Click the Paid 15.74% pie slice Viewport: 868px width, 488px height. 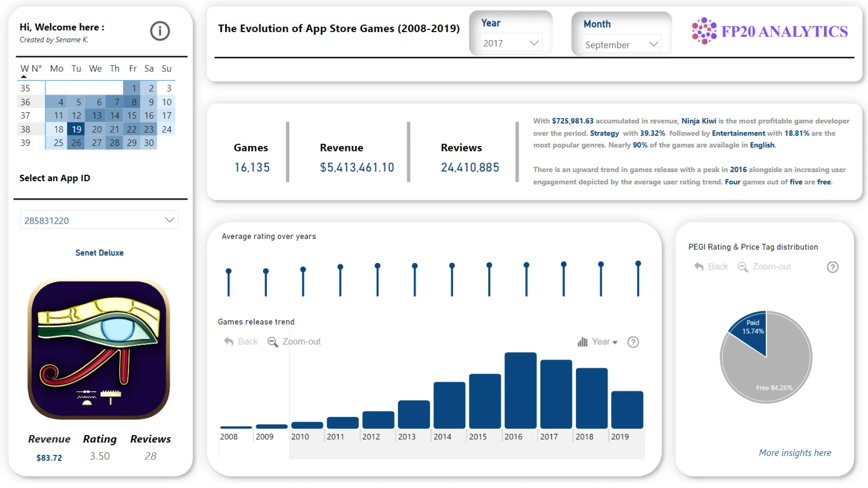pyautogui.click(x=752, y=332)
